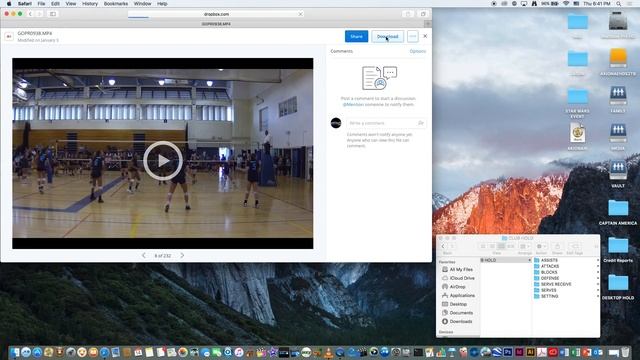Open the Safari menu
The width and height of the screenshot is (640, 360).
(25, 4)
